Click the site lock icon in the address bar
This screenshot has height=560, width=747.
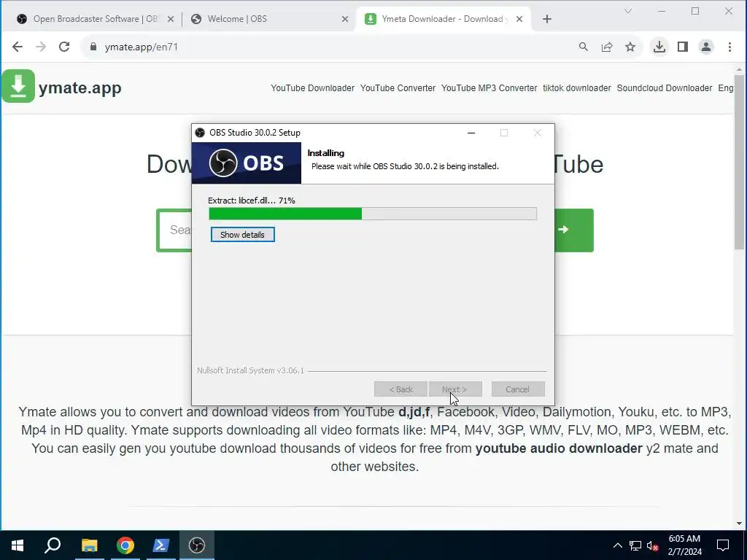tap(93, 47)
